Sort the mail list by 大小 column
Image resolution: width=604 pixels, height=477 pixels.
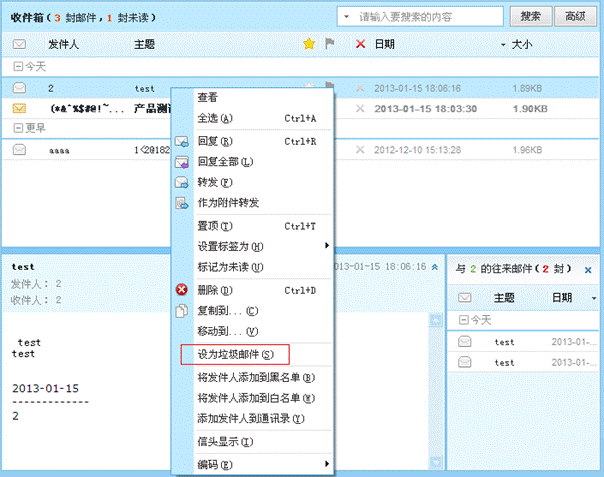[x=522, y=45]
